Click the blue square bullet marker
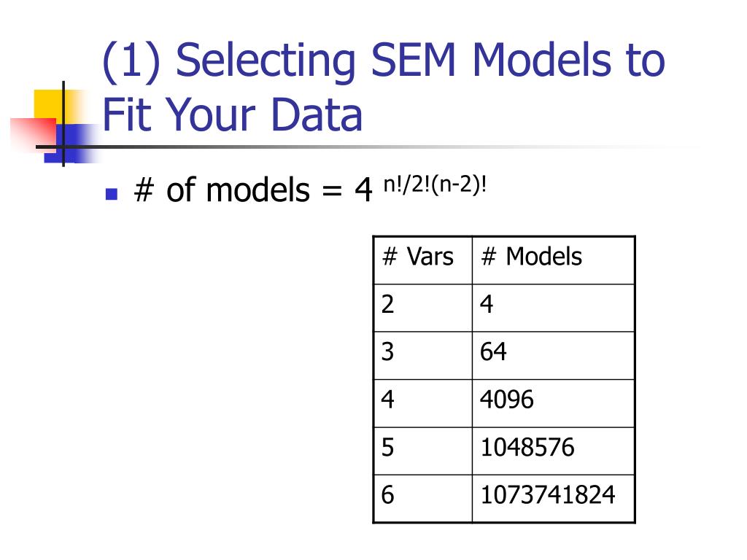747x560 pixels. tap(112, 194)
